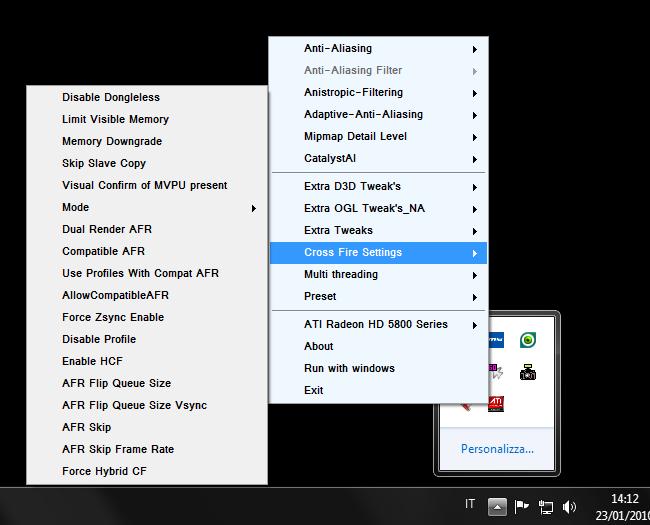Open the About menu entry
This screenshot has height=525, width=650.
[x=378, y=346]
